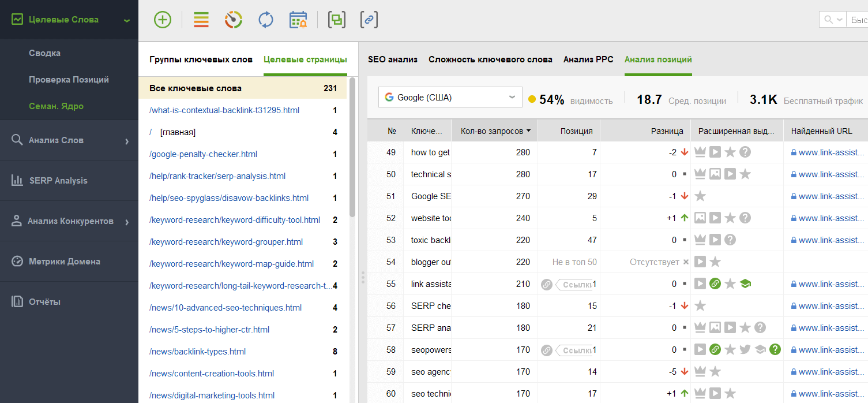
Task: Click the video icon in row 60
Action: (715, 394)
